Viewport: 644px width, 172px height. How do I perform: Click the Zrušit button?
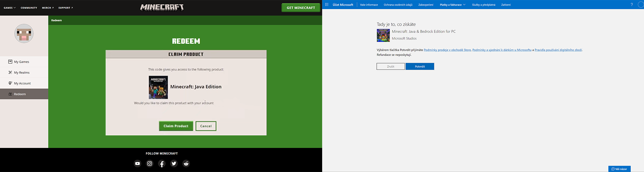(391, 66)
